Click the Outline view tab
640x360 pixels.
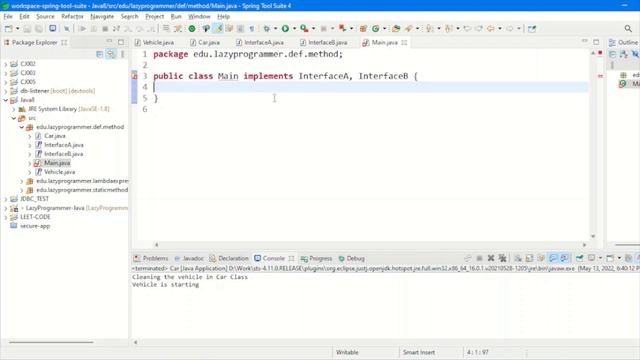point(624,42)
